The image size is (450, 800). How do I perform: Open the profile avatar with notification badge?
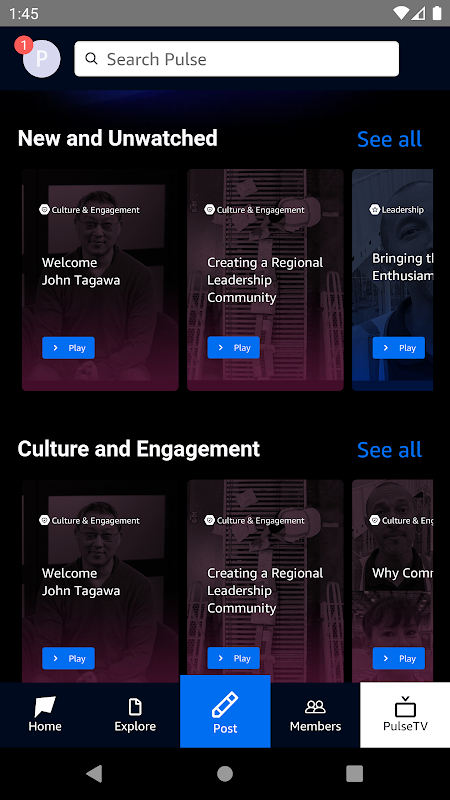click(41, 58)
